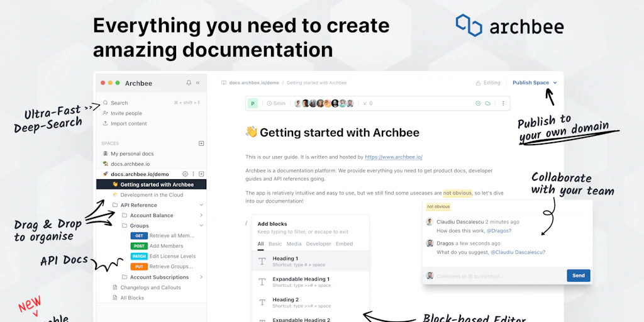Open PUT Retrieve Groups... endpoint
The width and height of the screenshot is (644, 322).
click(162, 267)
